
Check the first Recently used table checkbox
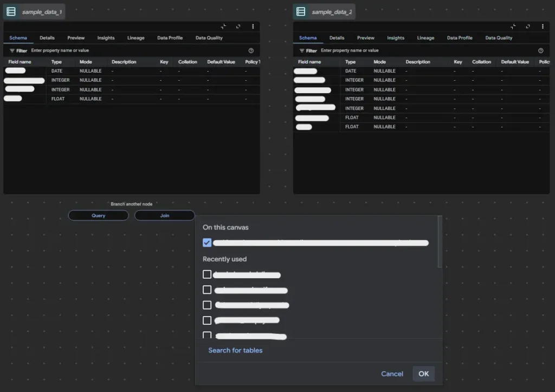[207, 274]
